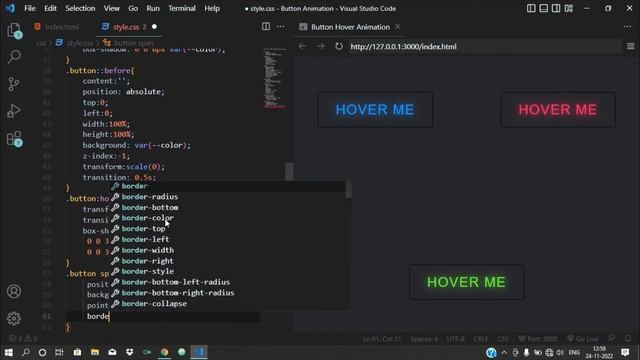Open the Go menu
640x360 pixels.
pyautogui.click(x=133, y=8)
